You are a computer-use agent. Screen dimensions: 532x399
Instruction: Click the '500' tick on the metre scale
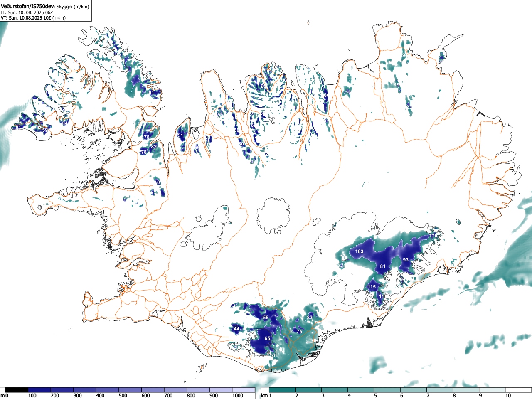pyautogui.click(x=123, y=396)
